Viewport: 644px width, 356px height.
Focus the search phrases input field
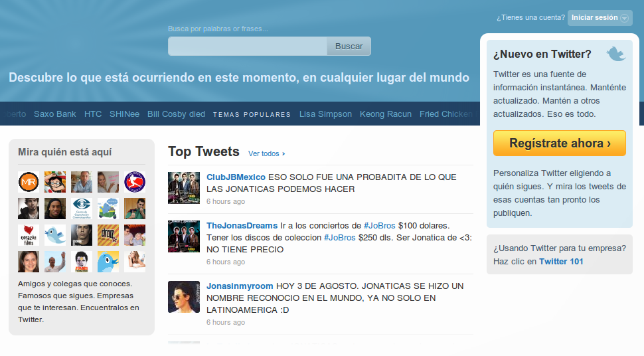coord(248,46)
